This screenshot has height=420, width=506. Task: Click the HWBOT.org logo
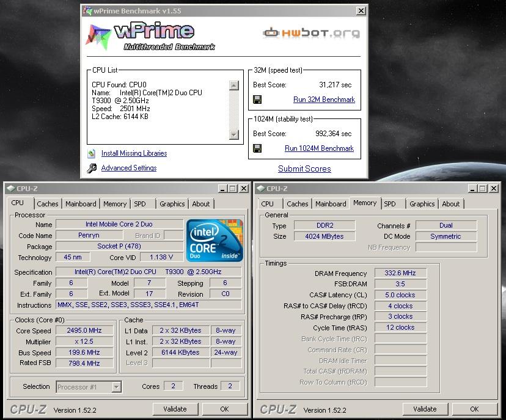pos(312,32)
